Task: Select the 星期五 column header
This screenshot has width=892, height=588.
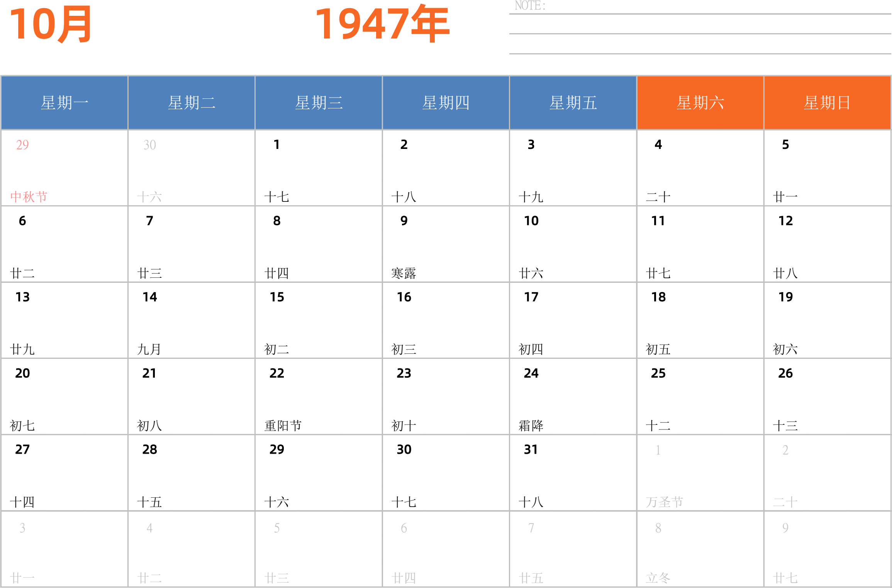Action: tap(573, 103)
